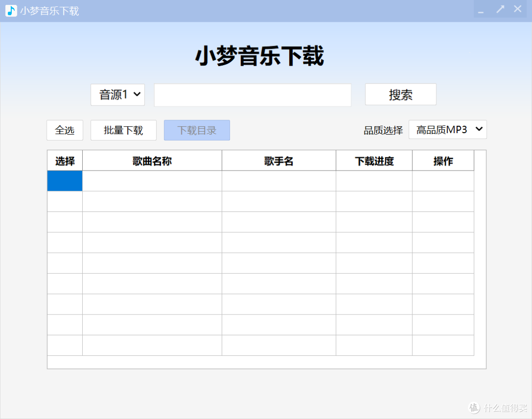Click the 操作 column header
This screenshot has height=419, width=532.
(x=443, y=161)
